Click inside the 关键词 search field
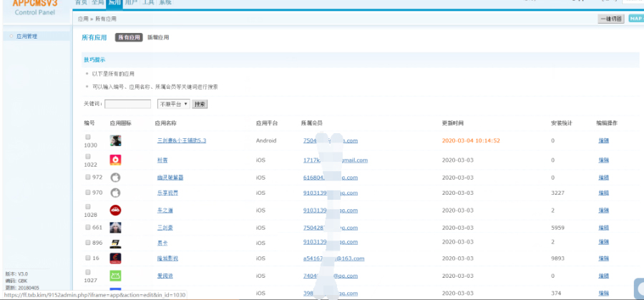This screenshot has height=300, width=644. click(x=127, y=104)
